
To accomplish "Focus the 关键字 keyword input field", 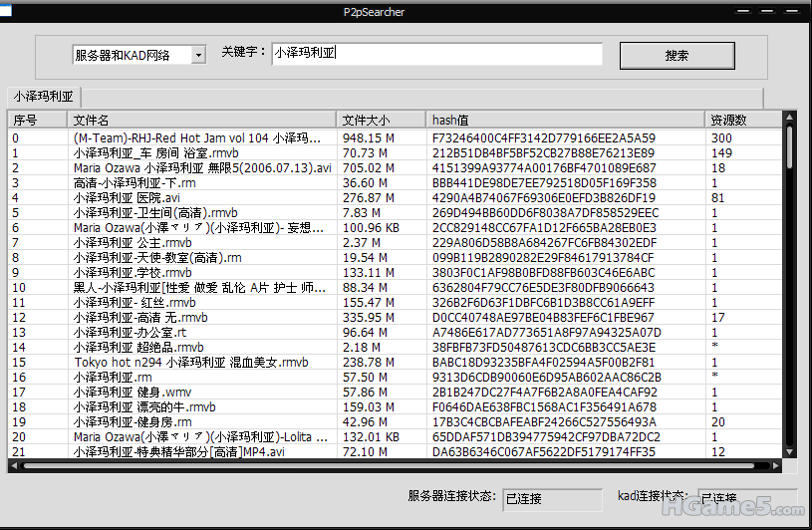I will 436,54.
